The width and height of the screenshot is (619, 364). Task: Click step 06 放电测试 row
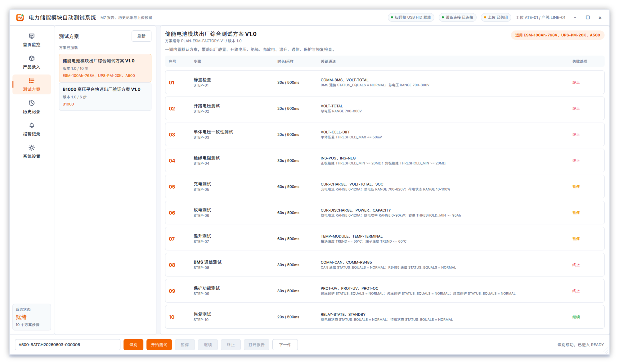[385, 213]
